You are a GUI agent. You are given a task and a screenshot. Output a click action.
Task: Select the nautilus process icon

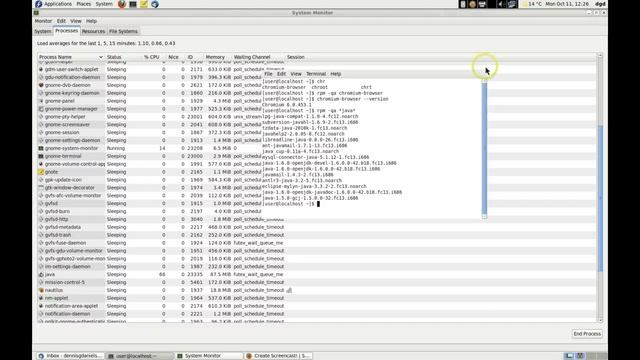click(41, 290)
